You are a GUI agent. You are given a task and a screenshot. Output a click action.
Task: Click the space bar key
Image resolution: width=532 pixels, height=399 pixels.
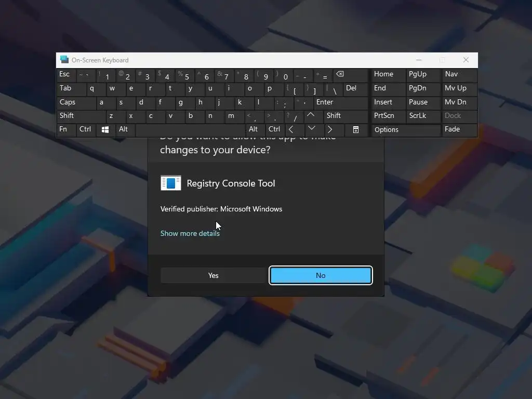(191, 129)
